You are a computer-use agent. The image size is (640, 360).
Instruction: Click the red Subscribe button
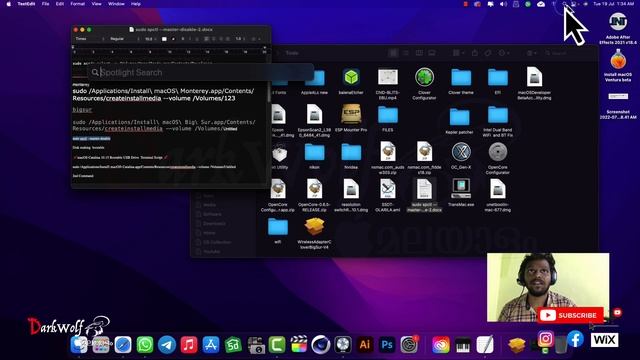click(x=570, y=315)
